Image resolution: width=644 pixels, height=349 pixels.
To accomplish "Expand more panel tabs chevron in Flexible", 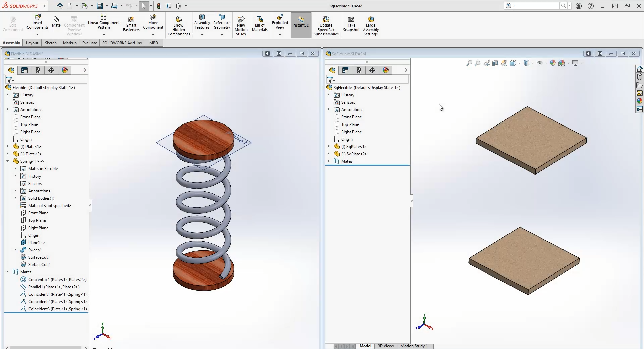I will click(x=85, y=70).
